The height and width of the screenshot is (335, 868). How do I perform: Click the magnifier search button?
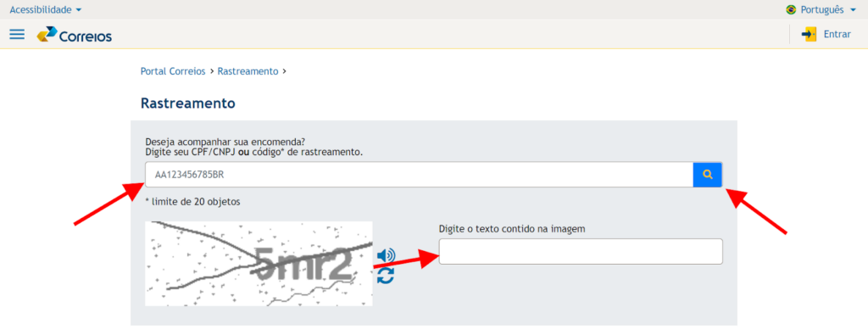pos(707,175)
